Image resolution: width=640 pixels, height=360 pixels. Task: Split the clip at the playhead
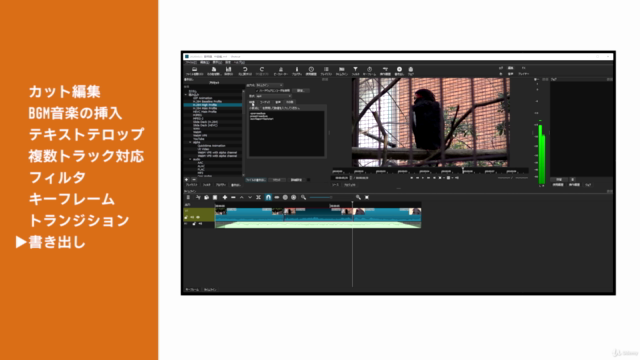coord(258,198)
